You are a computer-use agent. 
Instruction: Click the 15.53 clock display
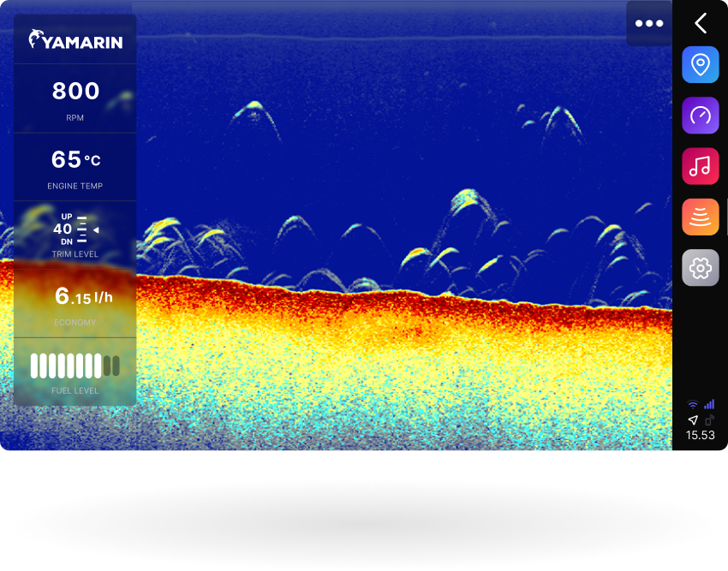click(x=700, y=436)
